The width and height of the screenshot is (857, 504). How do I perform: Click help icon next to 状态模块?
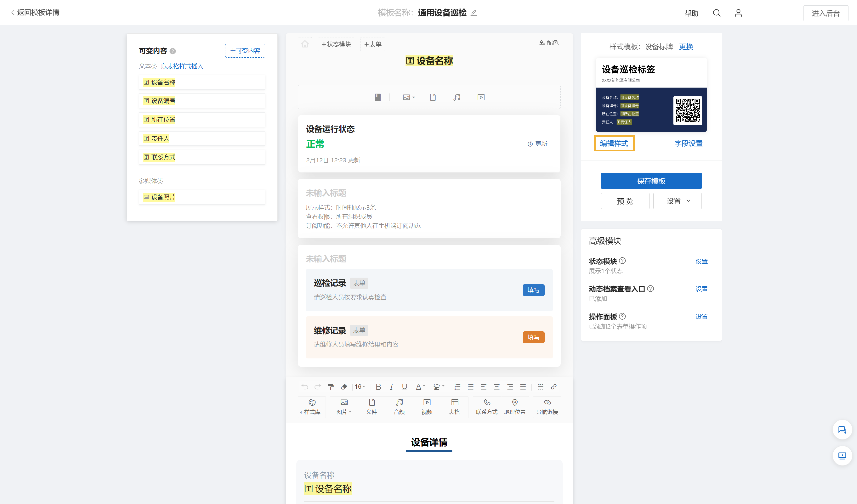coord(622,261)
